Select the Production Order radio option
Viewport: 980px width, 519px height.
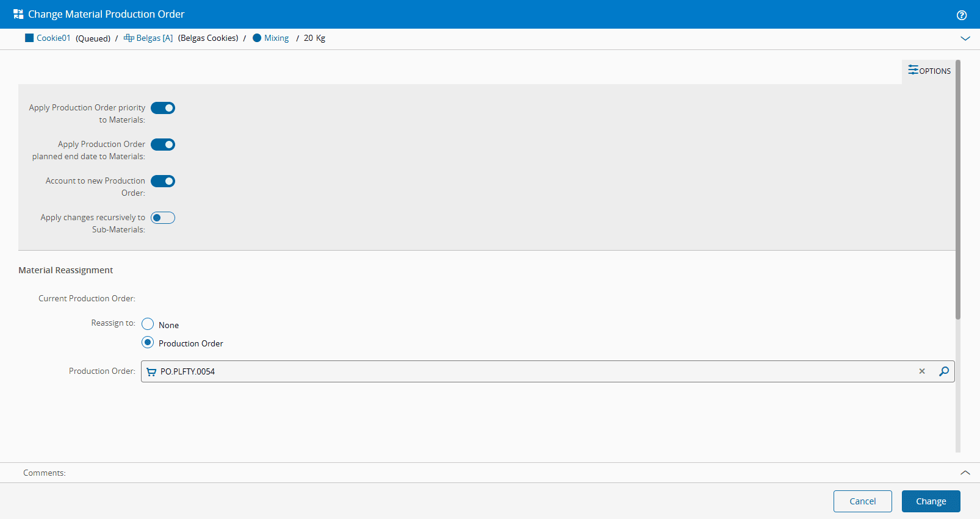[x=148, y=342]
